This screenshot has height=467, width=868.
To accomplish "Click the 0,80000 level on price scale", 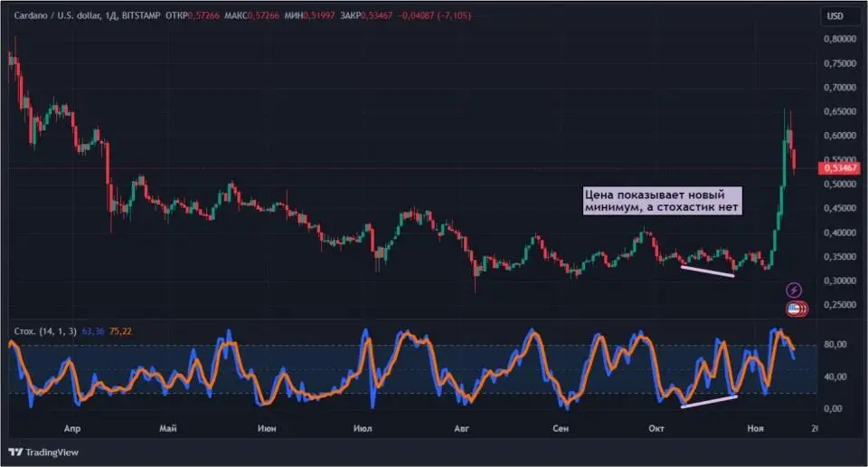I will click(837, 40).
